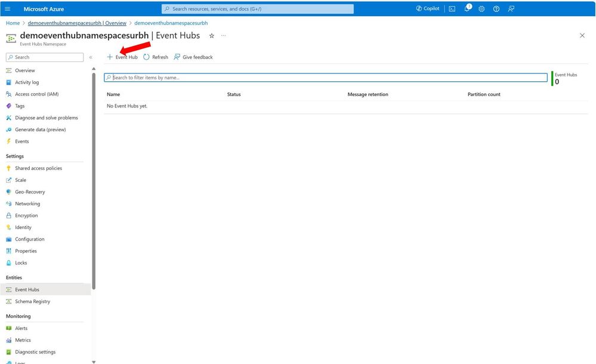This screenshot has height=364, width=596.
Task: Collapse the sidebar with double chevron
Action: pos(91,57)
